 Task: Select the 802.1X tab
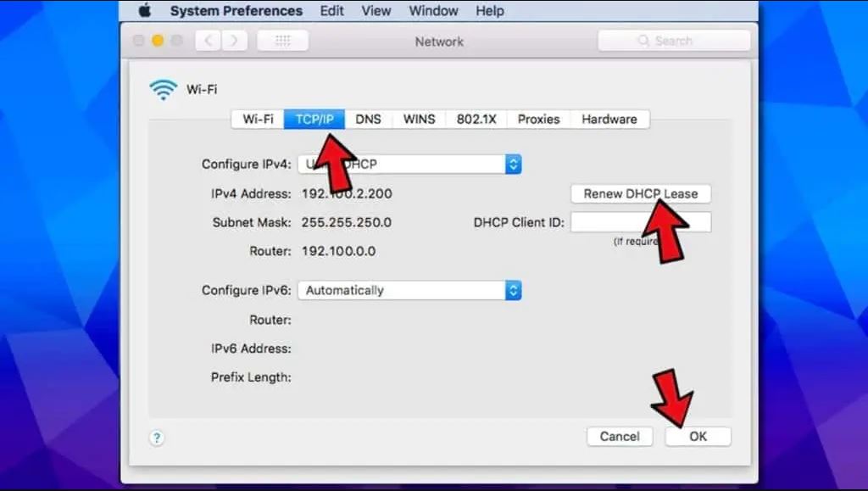click(x=476, y=120)
